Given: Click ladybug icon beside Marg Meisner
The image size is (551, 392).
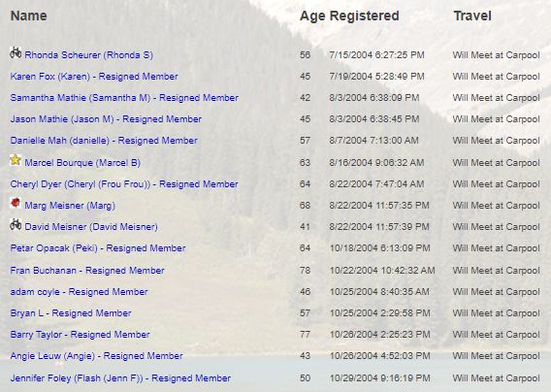Looking at the screenshot, I should coord(16,203).
